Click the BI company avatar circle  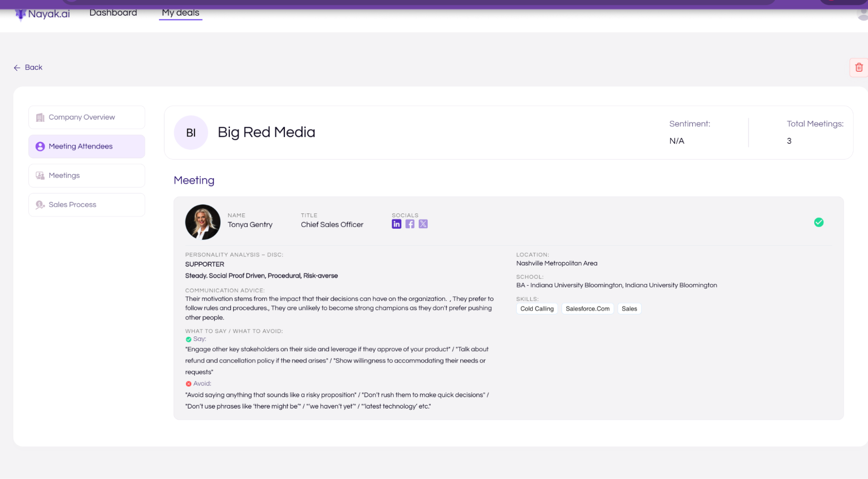click(x=191, y=133)
